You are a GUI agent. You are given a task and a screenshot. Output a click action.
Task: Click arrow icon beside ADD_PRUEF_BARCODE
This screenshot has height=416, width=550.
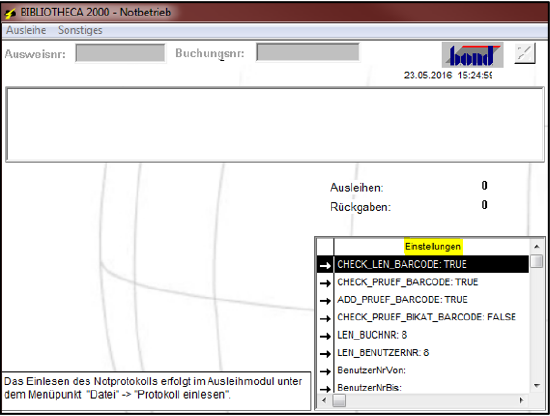click(326, 301)
